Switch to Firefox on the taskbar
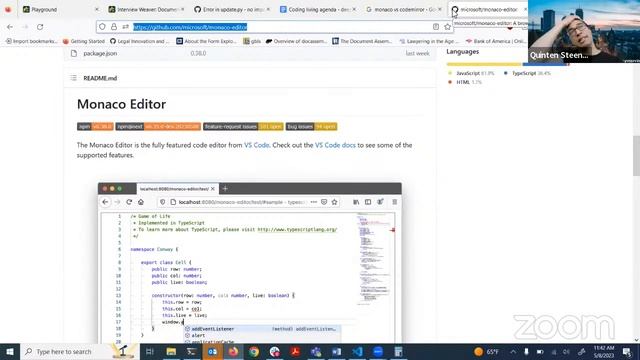This screenshot has width=640, height=360. point(233,351)
